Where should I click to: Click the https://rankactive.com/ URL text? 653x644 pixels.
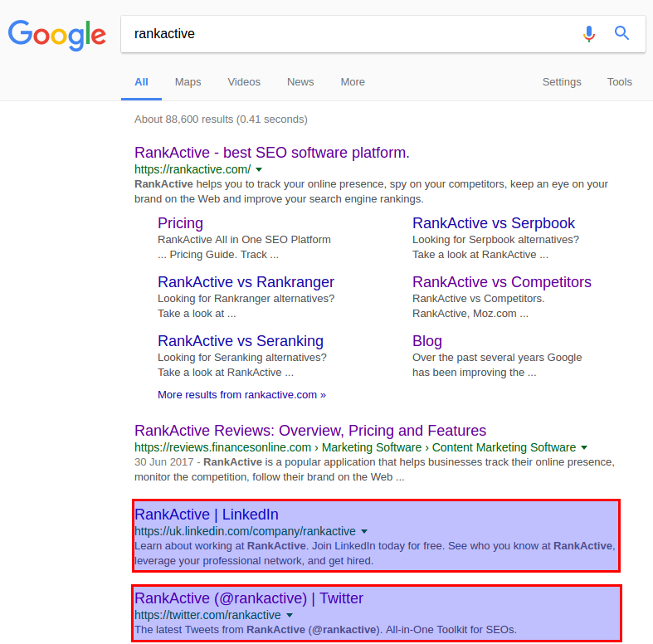(x=192, y=169)
